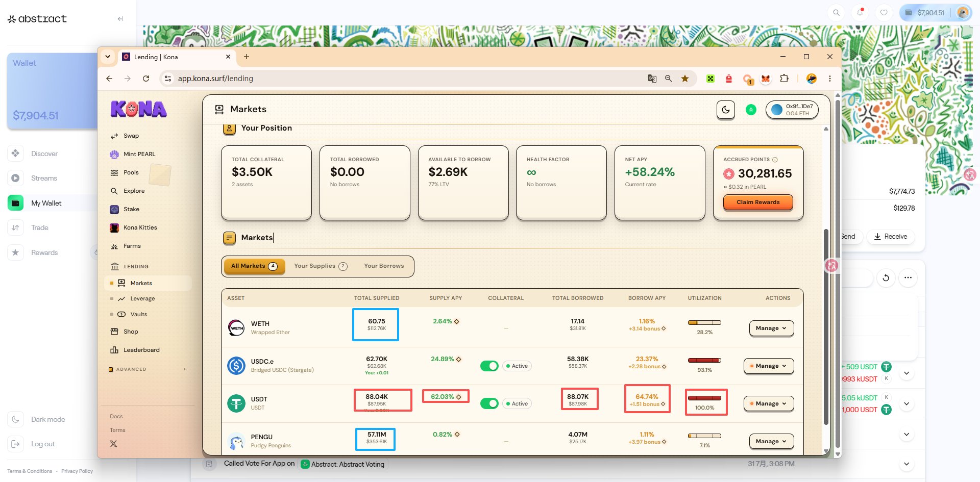
Task: Click the WETH asset icon
Action: coord(236,328)
